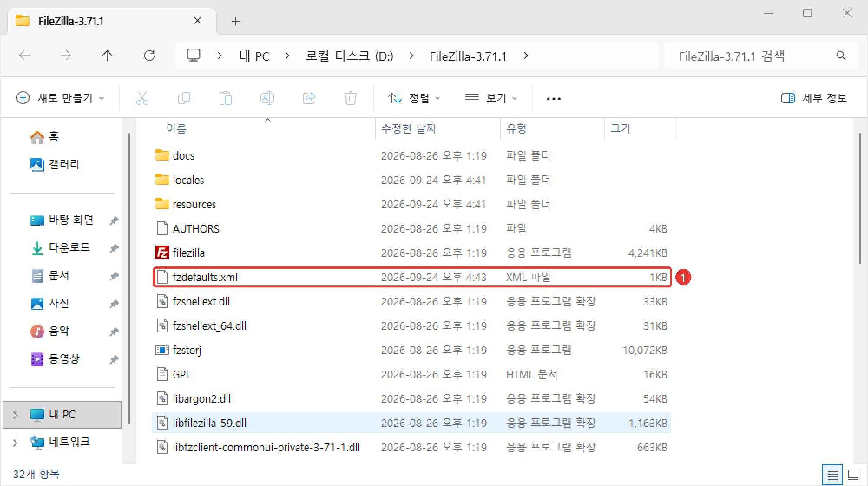868x486 pixels.
Task: Switch to details list view icon
Action: coord(832,475)
